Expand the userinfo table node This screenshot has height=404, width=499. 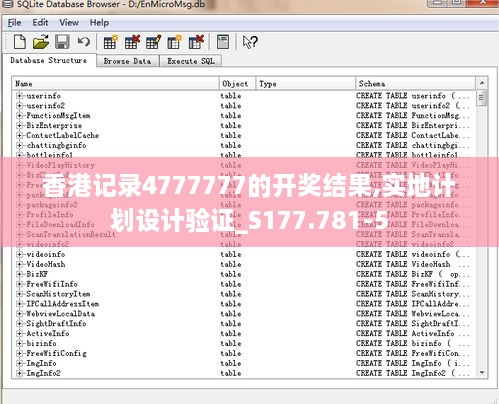19,96
